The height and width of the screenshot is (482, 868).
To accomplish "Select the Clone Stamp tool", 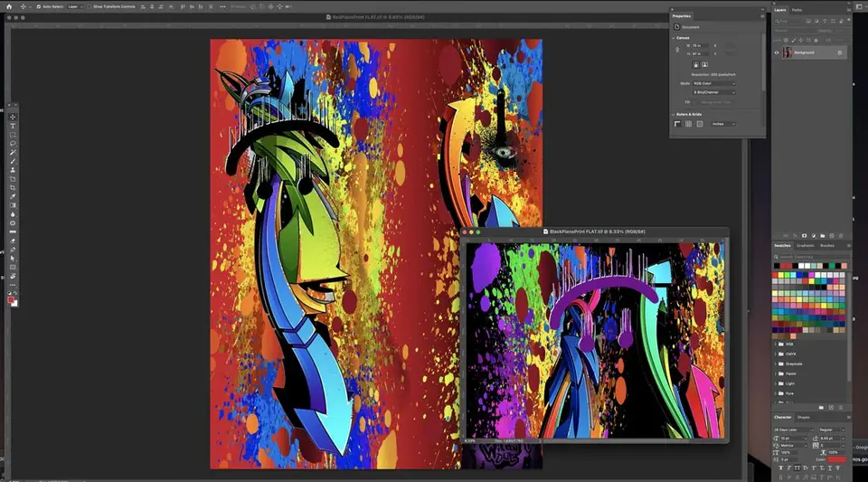I will 13,170.
